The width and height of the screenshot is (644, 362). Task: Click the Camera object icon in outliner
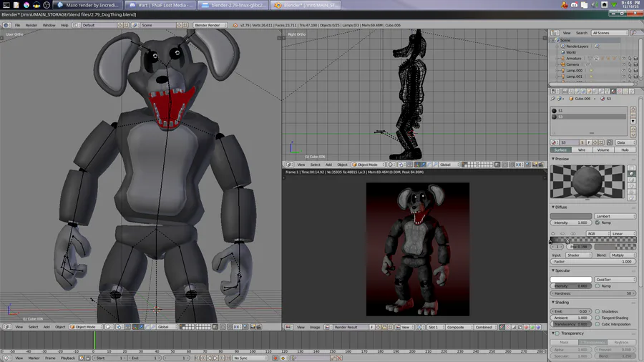click(x=563, y=64)
